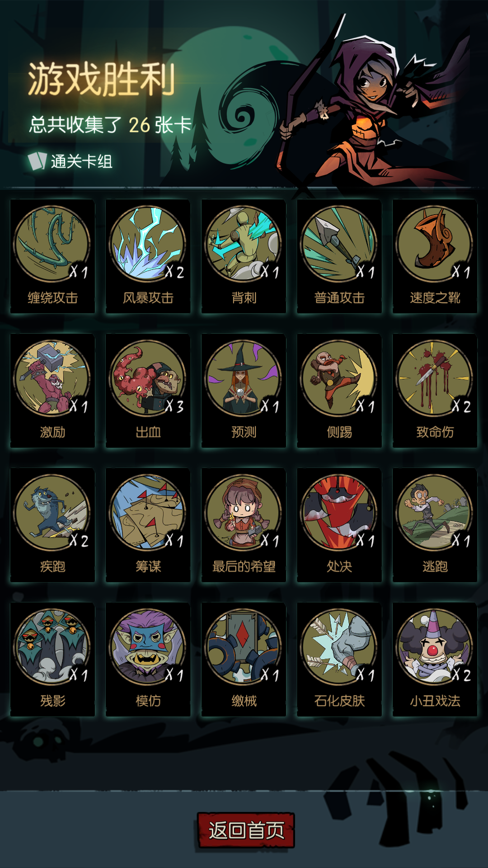The image size is (488, 868).
Task: Open the 速度之靴 boot card
Action: click(435, 256)
